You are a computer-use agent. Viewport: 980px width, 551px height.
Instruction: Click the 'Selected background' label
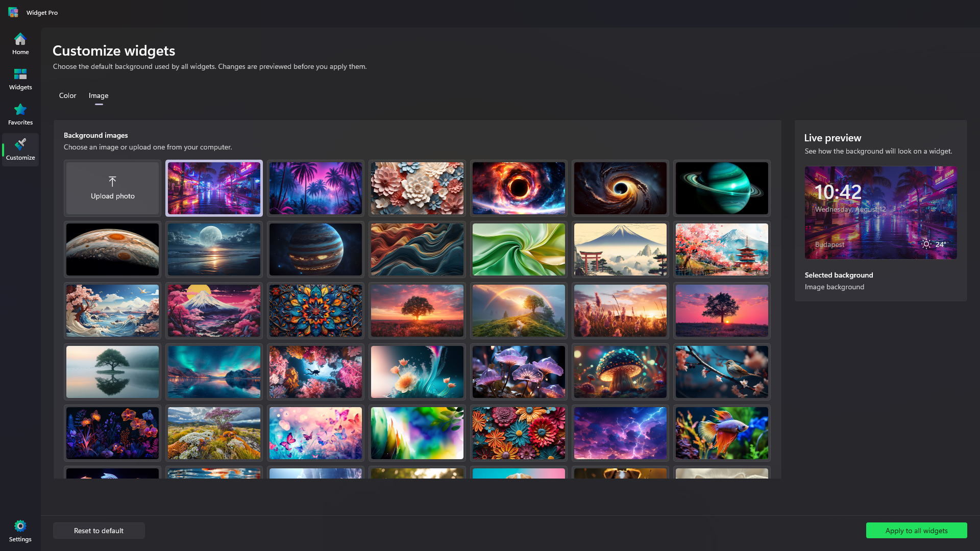839,275
